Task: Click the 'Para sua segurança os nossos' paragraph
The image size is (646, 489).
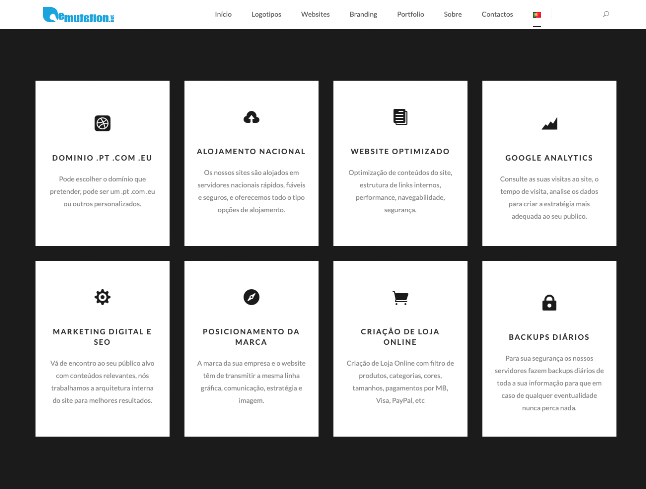Action: coord(549,383)
